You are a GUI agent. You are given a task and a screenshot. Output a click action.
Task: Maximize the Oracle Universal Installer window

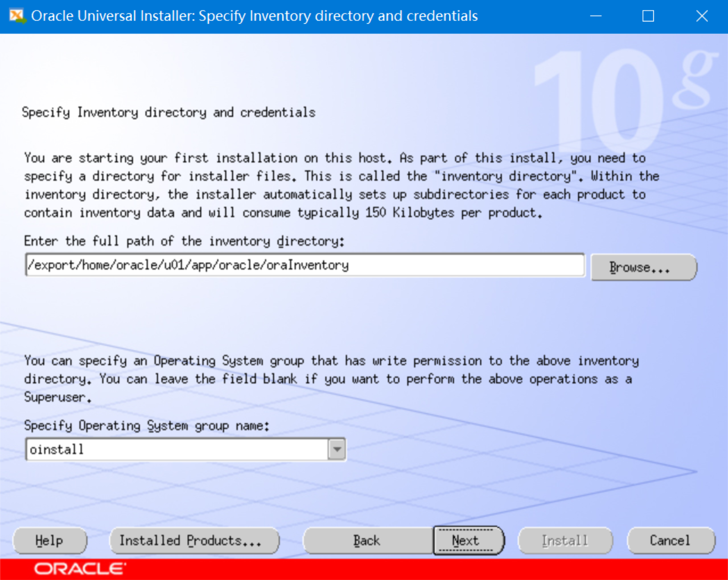648,16
